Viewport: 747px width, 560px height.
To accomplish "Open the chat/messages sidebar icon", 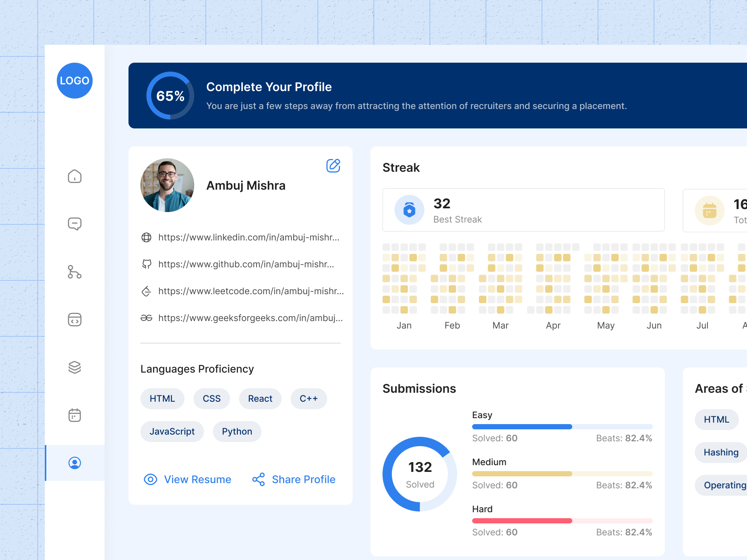I will [74, 224].
